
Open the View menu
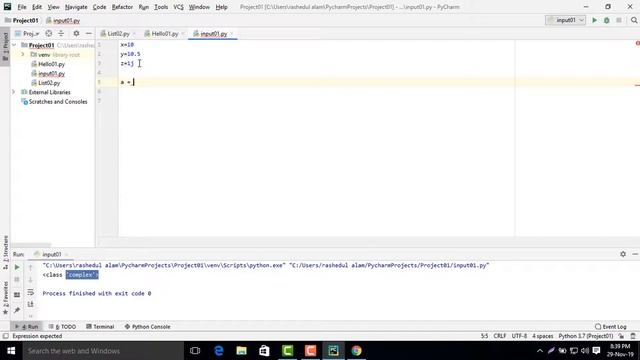pyautogui.click(x=53, y=7)
